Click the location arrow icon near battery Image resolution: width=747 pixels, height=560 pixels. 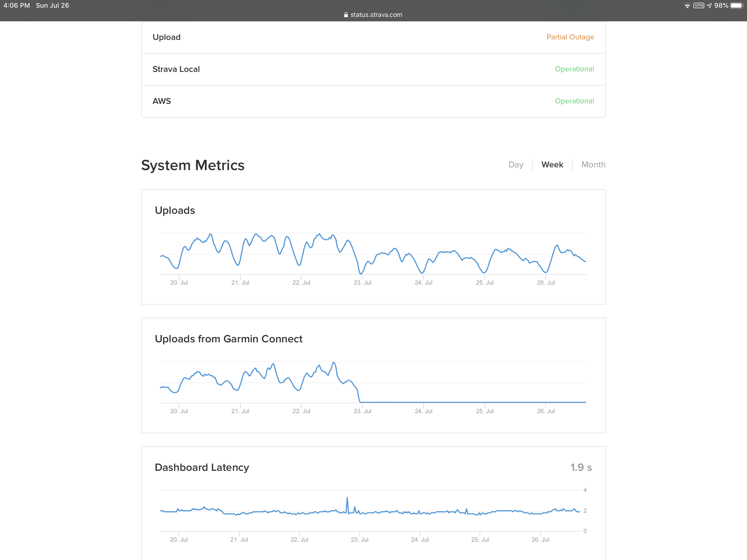coord(709,5)
